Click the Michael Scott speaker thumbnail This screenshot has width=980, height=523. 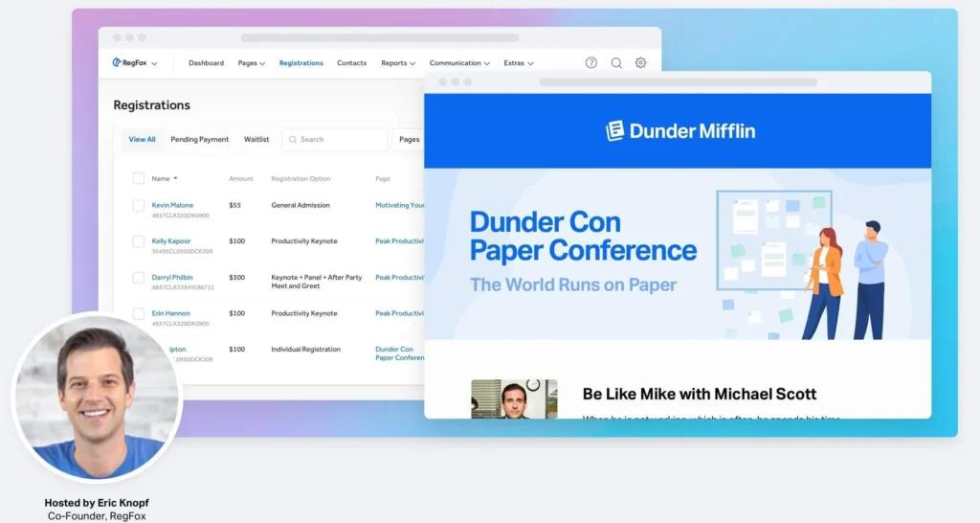coord(514,398)
